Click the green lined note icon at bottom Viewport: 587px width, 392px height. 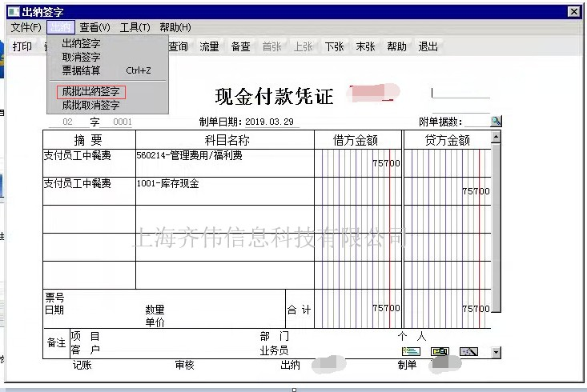point(411,351)
